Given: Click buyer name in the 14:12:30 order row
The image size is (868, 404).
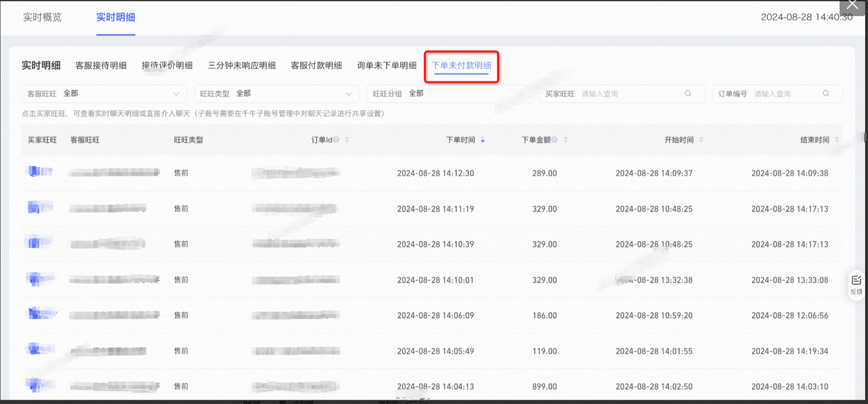Looking at the screenshot, I should click(39, 171).
